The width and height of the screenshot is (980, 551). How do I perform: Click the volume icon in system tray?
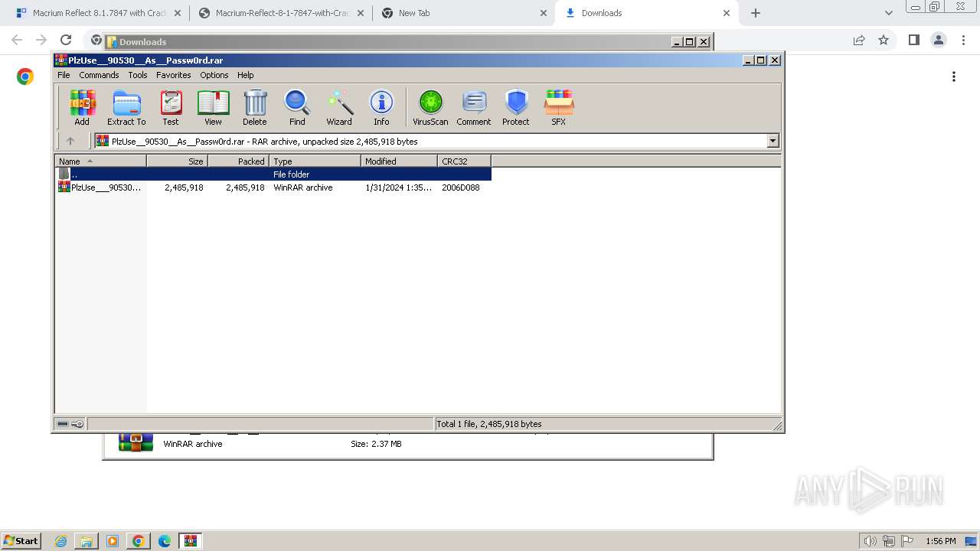(870, 541)
